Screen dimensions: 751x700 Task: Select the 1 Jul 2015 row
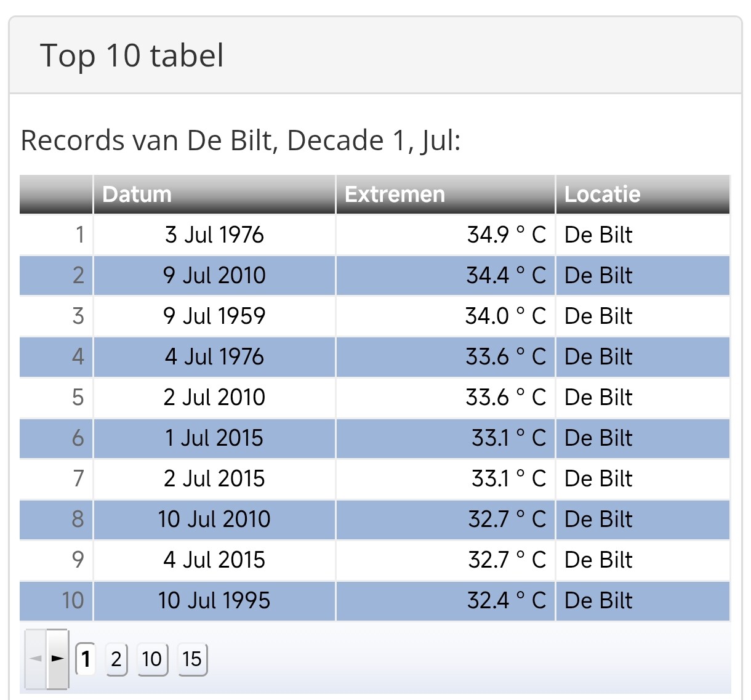tap(214, 438)
